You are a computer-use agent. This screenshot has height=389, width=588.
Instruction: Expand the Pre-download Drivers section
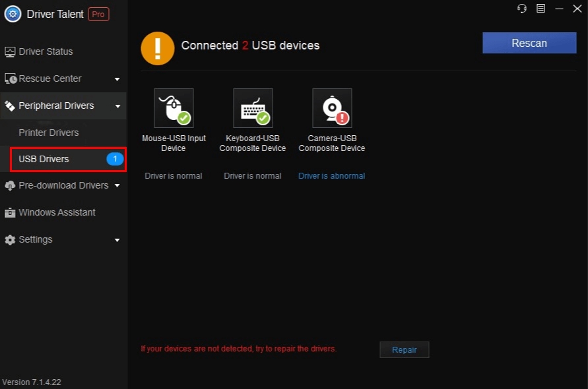117,185
